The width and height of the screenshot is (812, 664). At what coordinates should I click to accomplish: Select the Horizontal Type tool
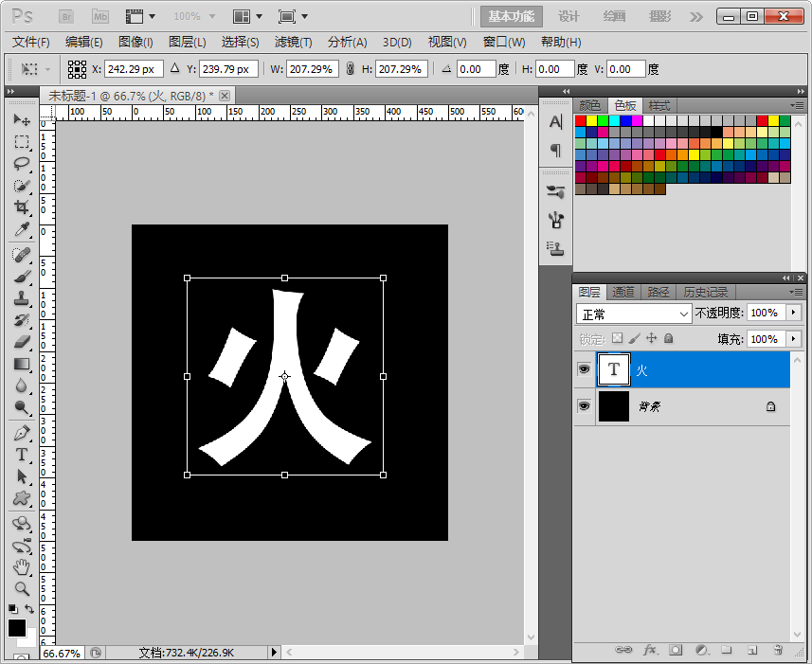pyautogui.click(x=21, y=455)
